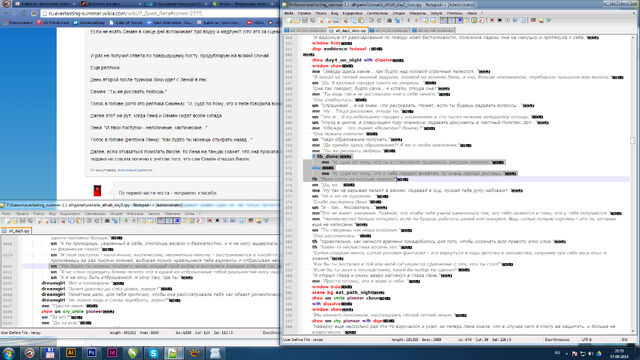The image size is (640, 360).
Task: Click vertical scrollbar of alt_day2 editor window
Action: (x=633, y=184)
